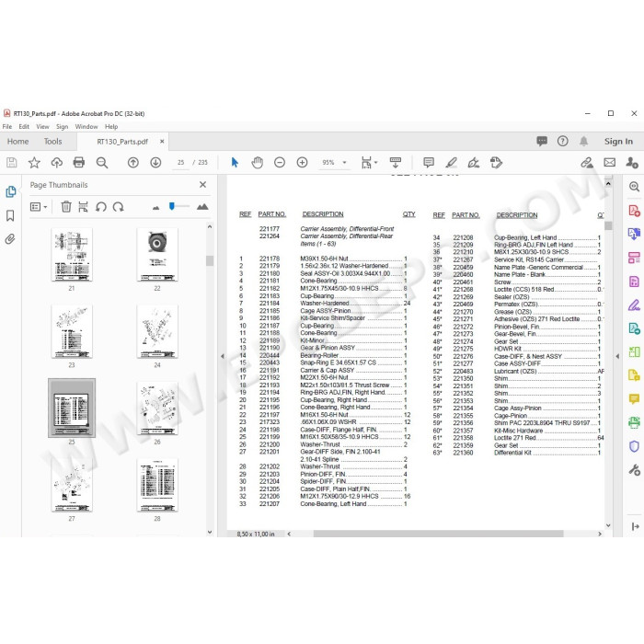Expand thumbnail options menu dropdown
Image resolution: width=644 pixels, height=644 pixels.
click(x=39, y=207)
